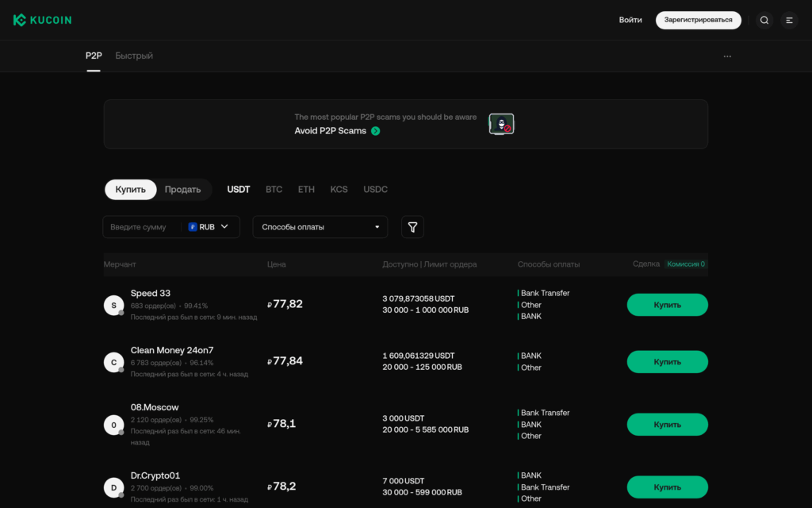Switch to the Продать sell toggle
The height and width of the screenshot is (508, 812).
(183, 190)
